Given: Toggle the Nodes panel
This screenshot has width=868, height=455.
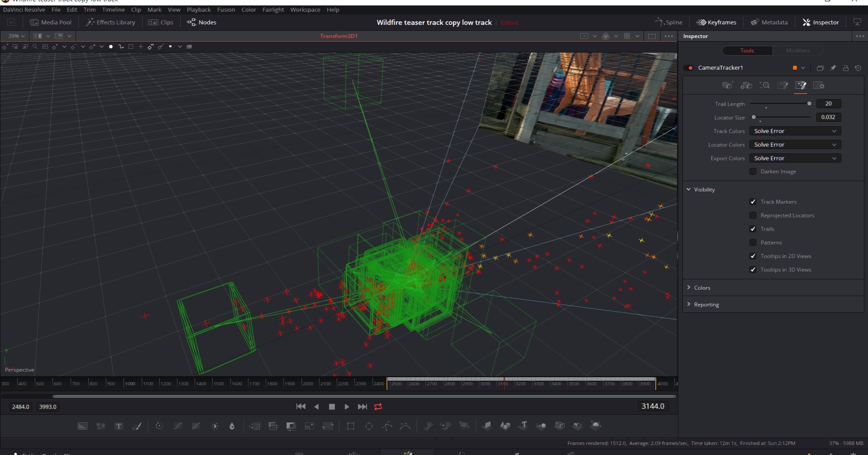Looking at the screenshot, I should [202, 22].
